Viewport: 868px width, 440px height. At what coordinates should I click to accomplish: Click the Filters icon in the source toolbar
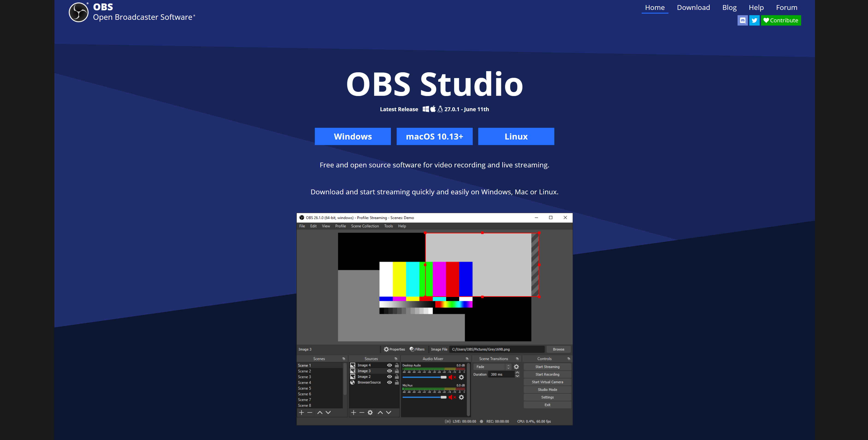[412, 349]
